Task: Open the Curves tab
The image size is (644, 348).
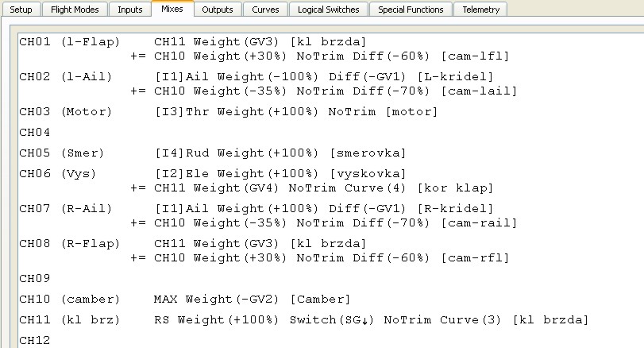Action: [x=265, y=10]
